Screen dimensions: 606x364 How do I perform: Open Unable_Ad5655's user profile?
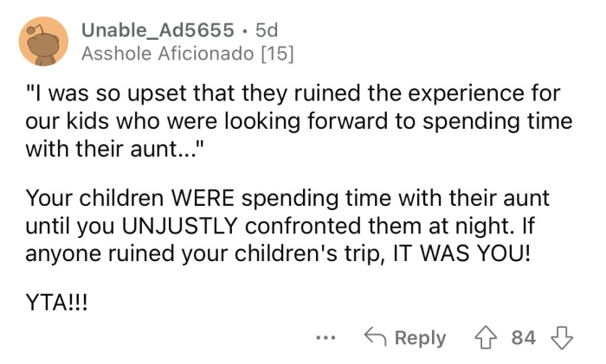[x=158, y=30]
